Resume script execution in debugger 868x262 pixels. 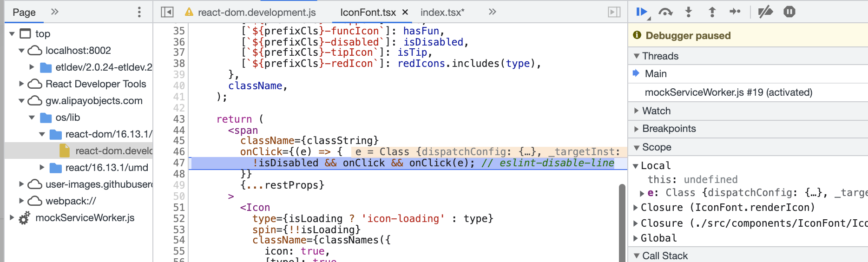pyautogui.click(x=642, y=12)
